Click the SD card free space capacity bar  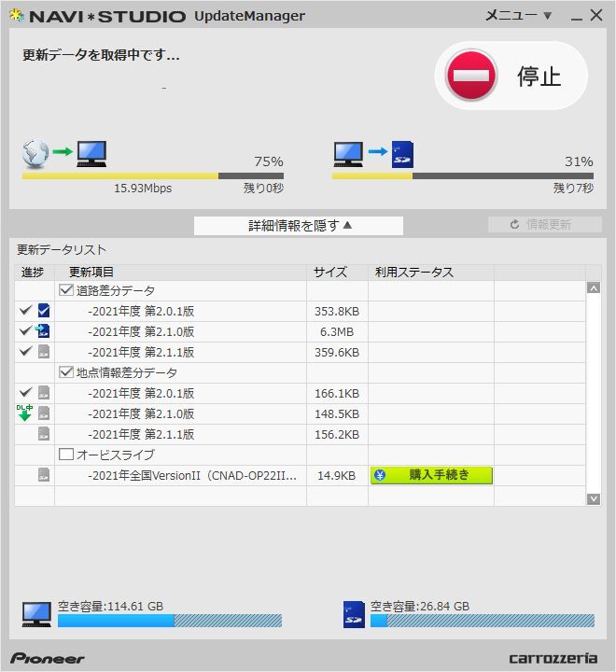coord(483,621)
